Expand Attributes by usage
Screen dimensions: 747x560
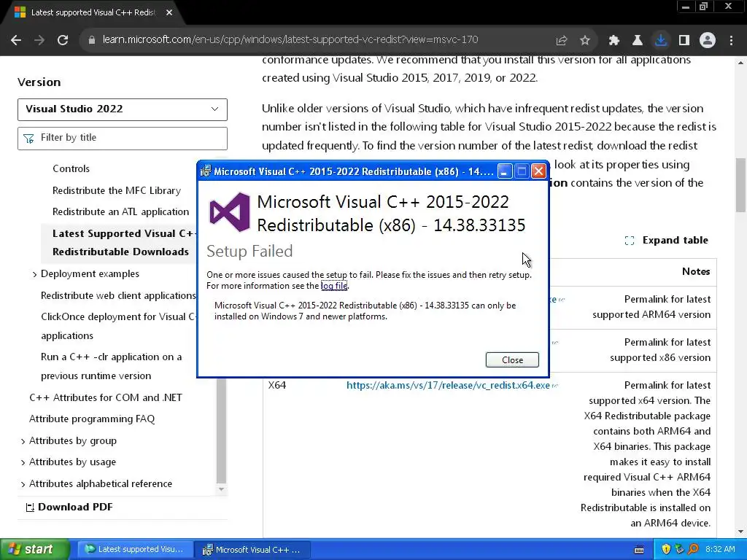[23, 462]
